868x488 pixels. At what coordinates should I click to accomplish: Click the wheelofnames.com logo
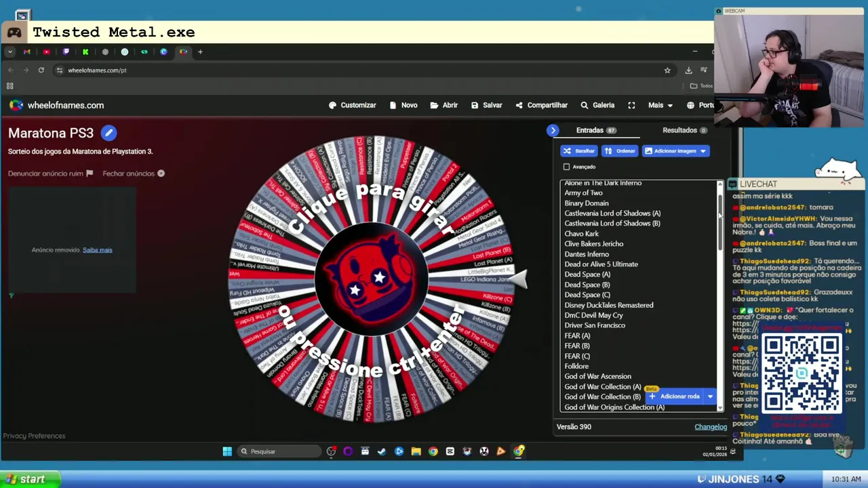click(x=56, y=105)
